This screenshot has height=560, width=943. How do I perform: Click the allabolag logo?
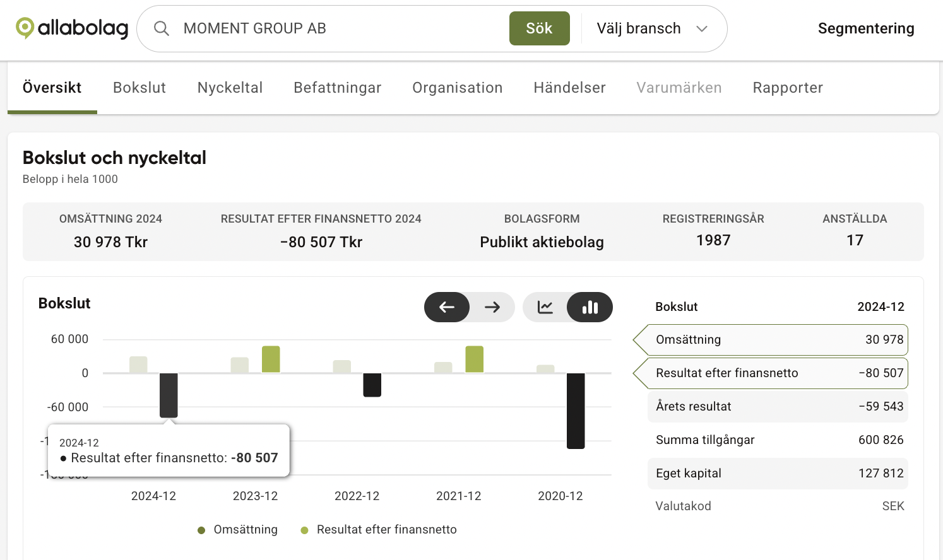[x=72, y=28]
